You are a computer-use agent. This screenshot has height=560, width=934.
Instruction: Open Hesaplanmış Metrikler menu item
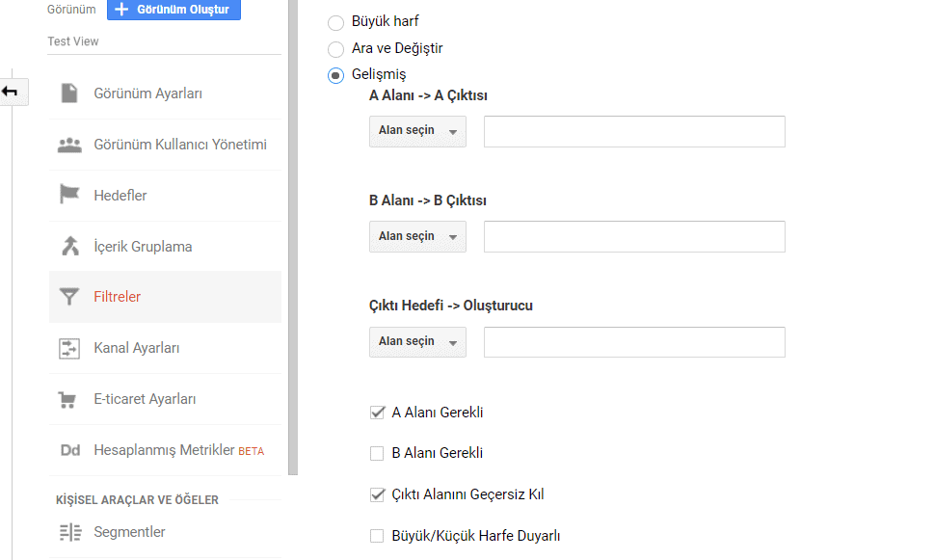165,450
